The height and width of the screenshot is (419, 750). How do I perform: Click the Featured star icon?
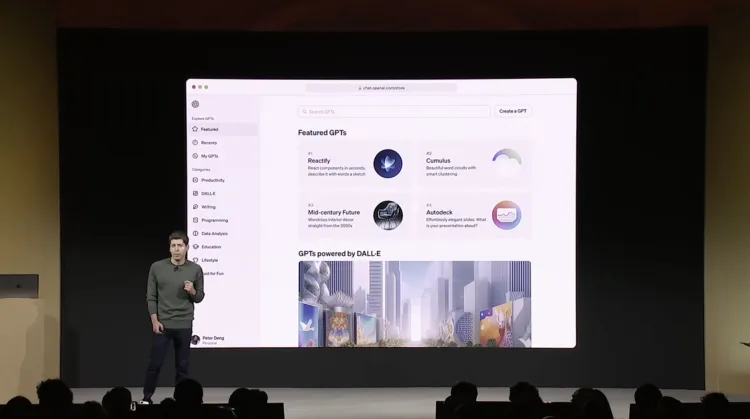point(195,129)
